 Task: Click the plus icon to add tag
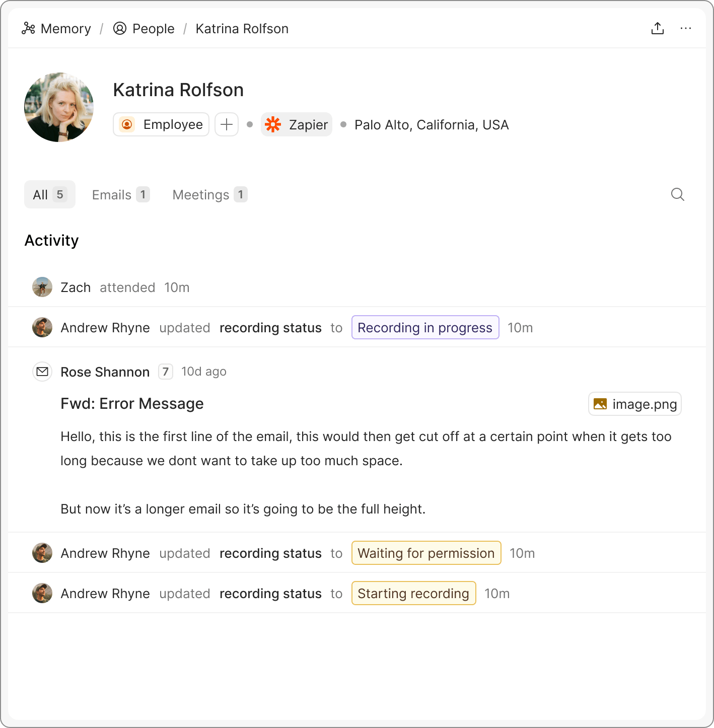[227, 124]
